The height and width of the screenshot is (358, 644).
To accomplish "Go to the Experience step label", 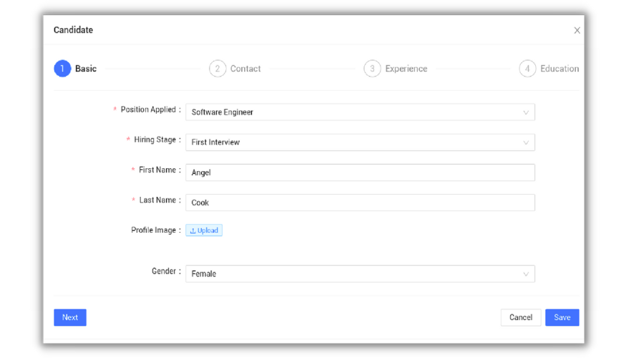I will click(406, 69).
